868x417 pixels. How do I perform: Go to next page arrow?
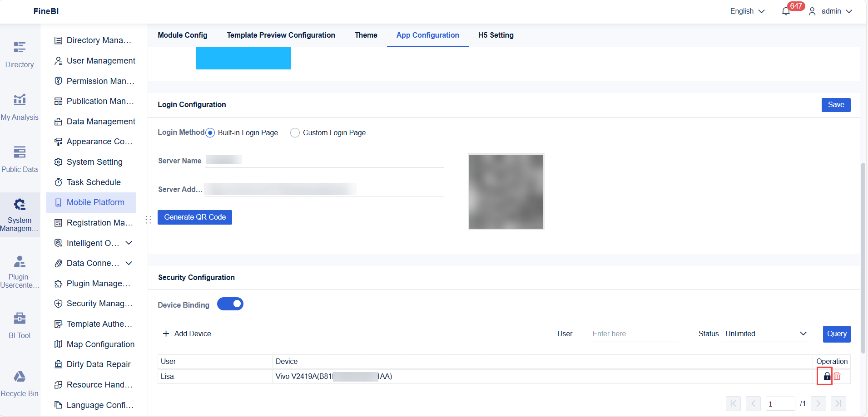coord(818,403)
